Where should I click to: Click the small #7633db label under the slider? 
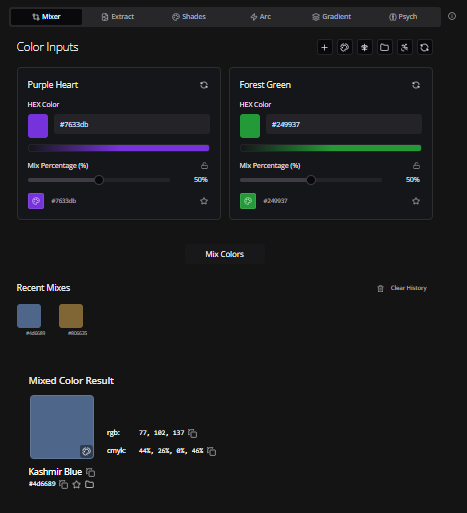point(64,201)
